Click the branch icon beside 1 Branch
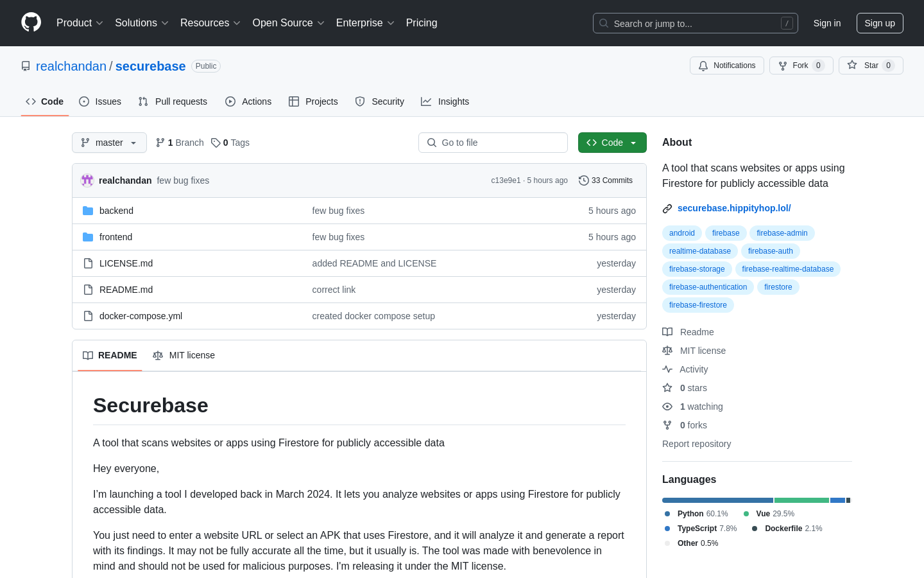The width and height of the screenshot is (924, 578). tap(160, 143)
